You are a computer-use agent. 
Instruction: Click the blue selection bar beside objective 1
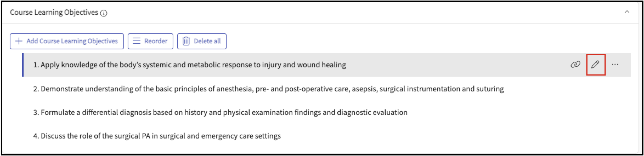(x=23, y=65)
